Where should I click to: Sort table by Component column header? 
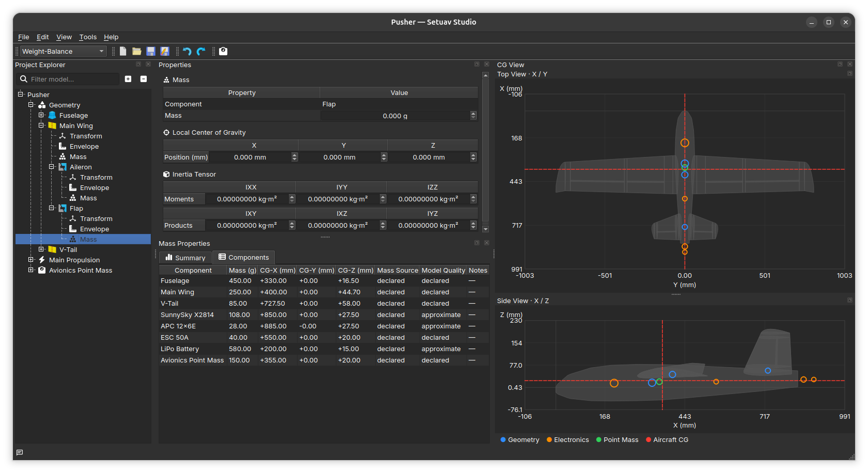coord(193,270)
